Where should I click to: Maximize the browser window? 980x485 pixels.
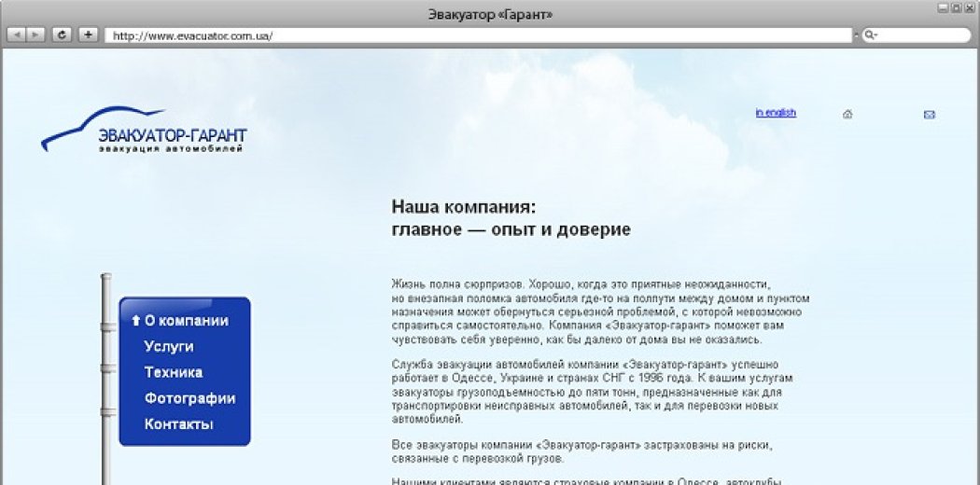[956, 8]
